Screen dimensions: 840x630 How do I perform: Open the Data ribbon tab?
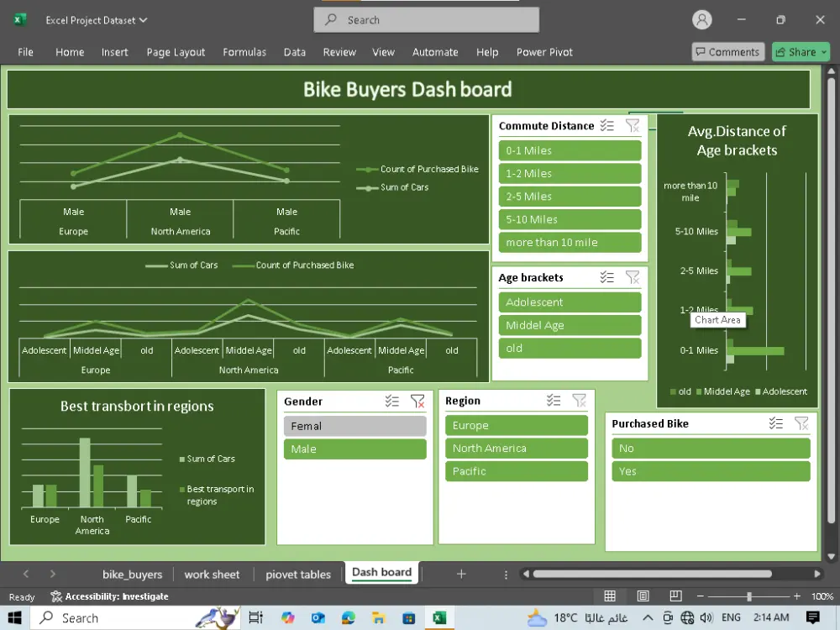click(295, 52)
